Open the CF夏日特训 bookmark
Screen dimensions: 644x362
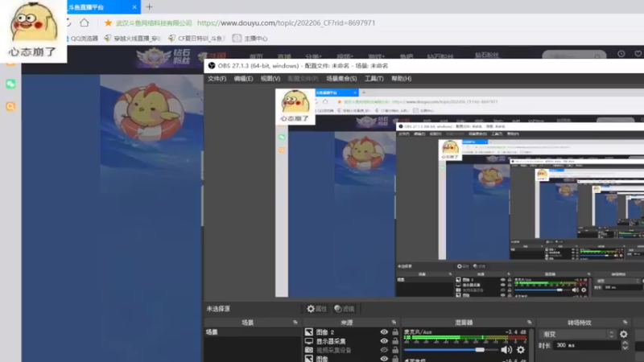pos(196,38)
